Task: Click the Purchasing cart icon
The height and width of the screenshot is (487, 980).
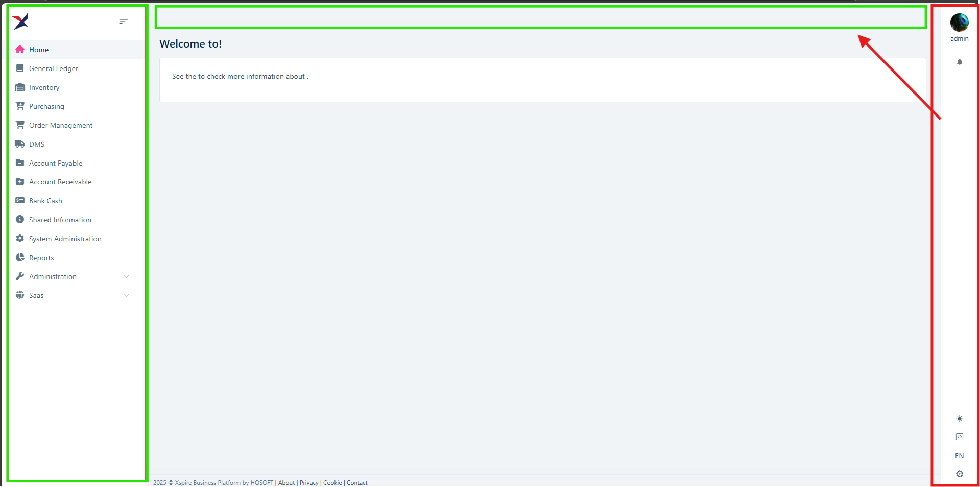Action: click(20, 106)
